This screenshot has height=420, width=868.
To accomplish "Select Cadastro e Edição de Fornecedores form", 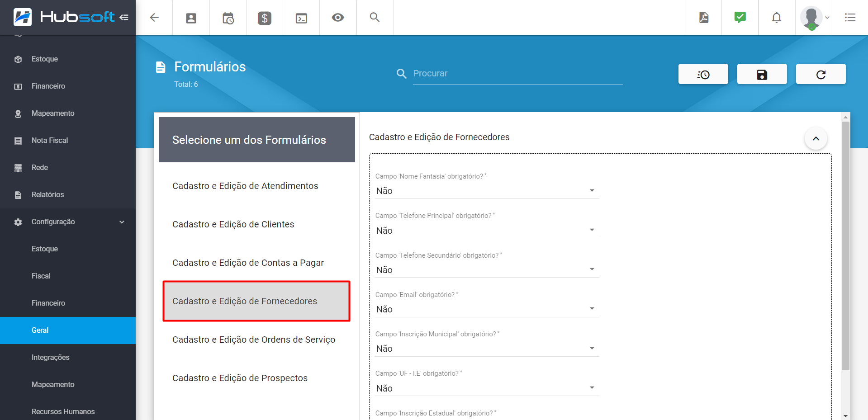I will [x=256, y=301].
